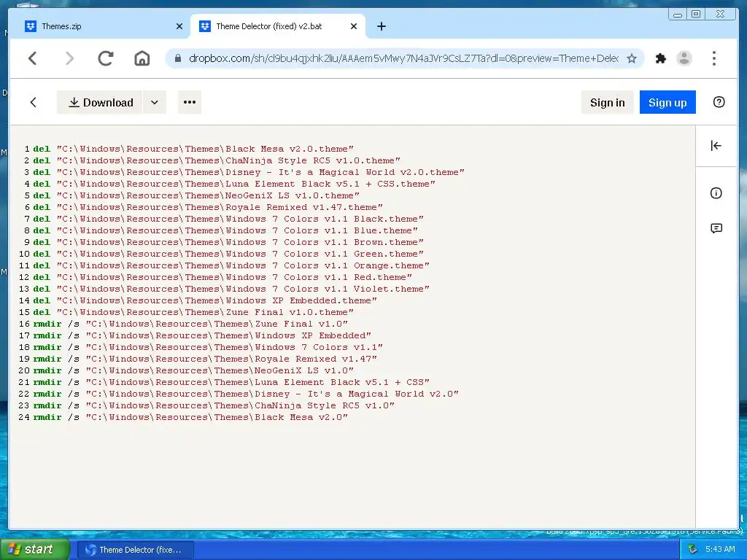Open Dropbox more actions ellipsis
The height and width of the screenshot is (560, 747).
coord(190,102)
